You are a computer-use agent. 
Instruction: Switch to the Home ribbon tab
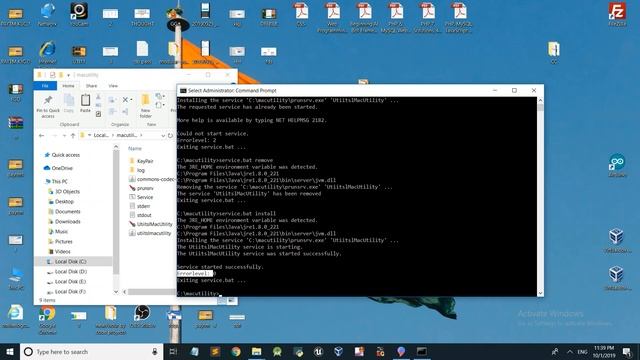pos(68,86)
